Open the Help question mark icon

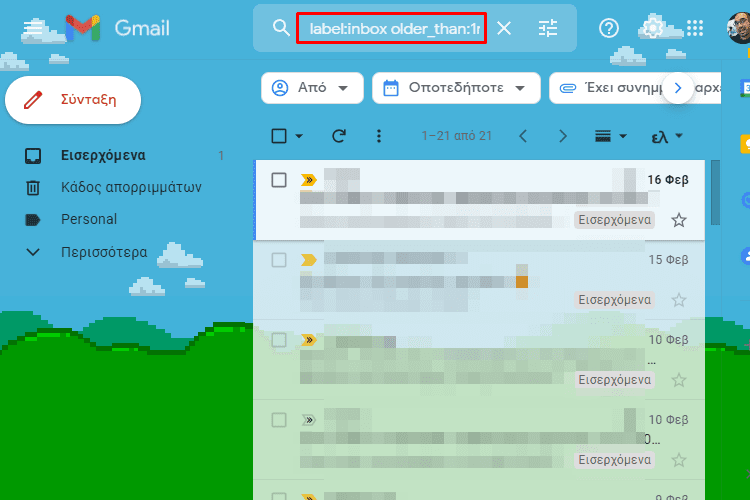[608, 28]
